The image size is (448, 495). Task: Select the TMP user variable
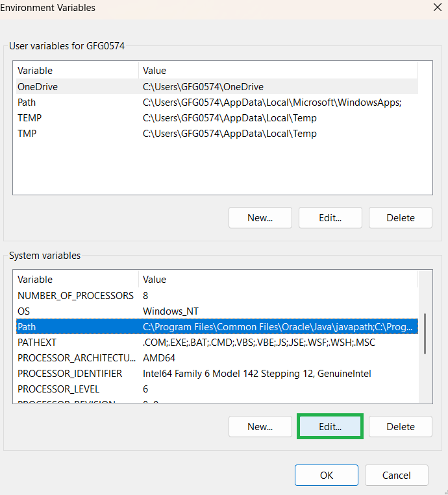click(x=27, y=134)
